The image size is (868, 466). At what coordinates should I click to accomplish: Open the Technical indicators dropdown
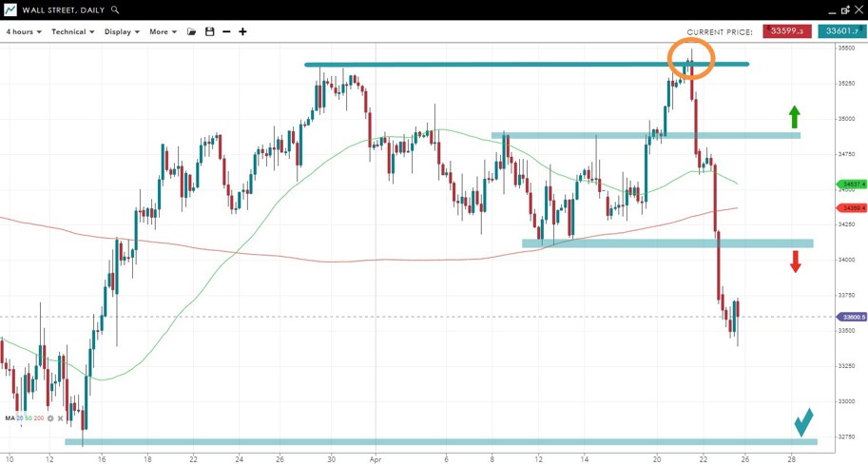pos(72,31)
